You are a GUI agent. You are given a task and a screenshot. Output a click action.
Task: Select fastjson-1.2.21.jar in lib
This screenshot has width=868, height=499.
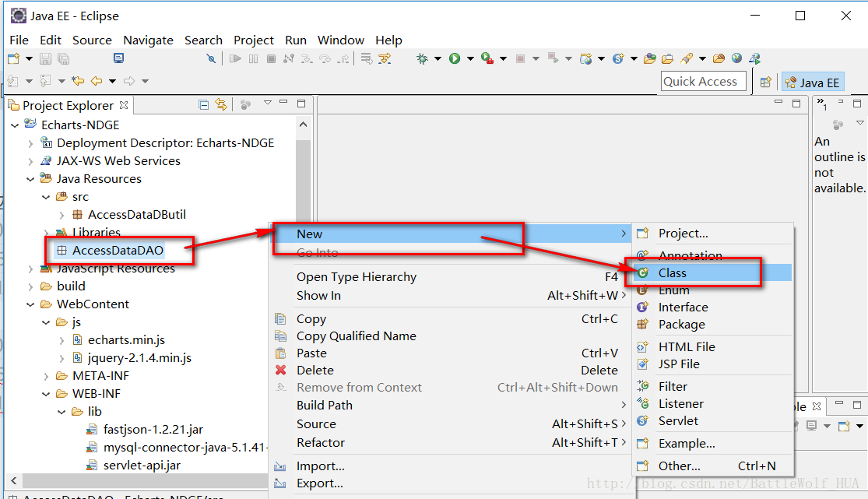(x=153, y=429)
